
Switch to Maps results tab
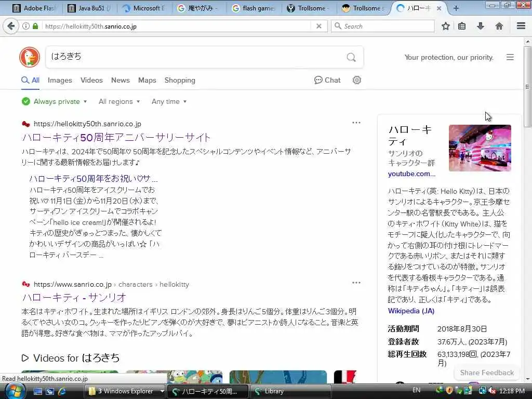coord(147,81)
